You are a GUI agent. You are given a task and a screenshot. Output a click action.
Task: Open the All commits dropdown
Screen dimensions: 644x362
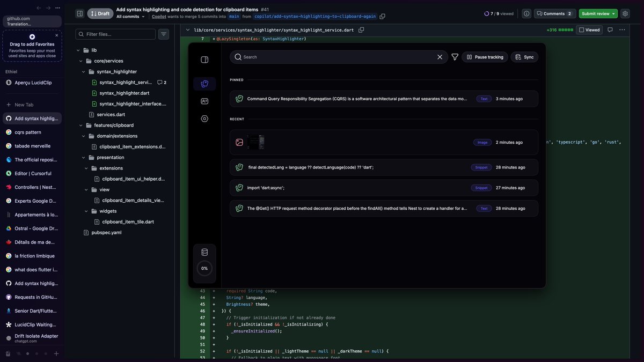[x=130, y=17]
